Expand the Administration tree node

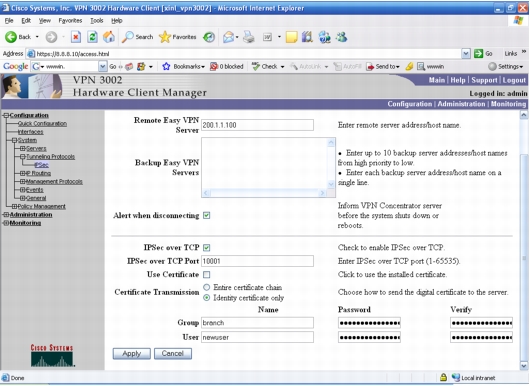point(5,215)
